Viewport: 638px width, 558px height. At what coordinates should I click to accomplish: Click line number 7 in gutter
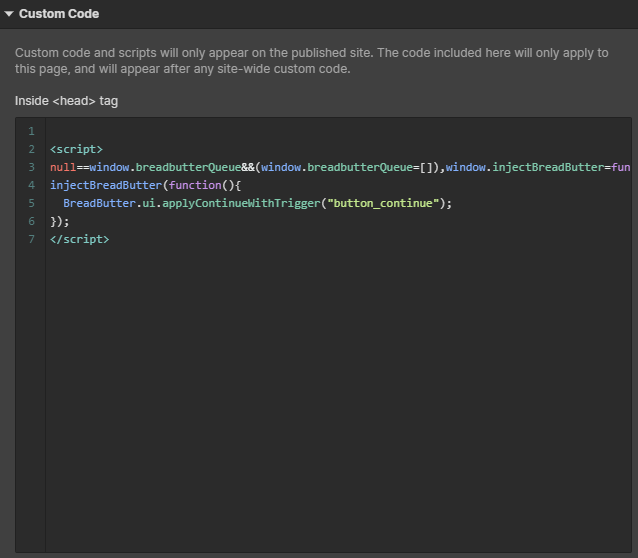click(31, 239)
